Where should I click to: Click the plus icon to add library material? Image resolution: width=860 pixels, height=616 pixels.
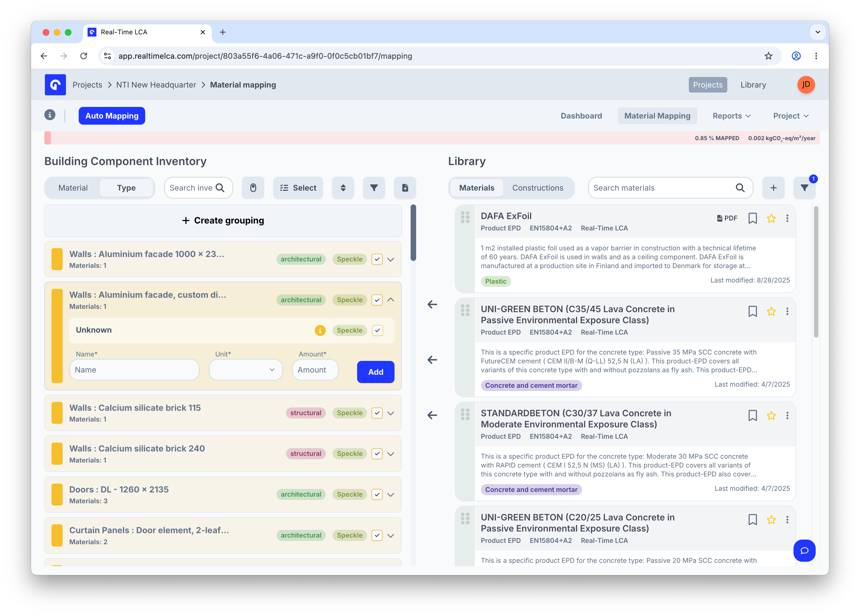(x=773, y=188)
